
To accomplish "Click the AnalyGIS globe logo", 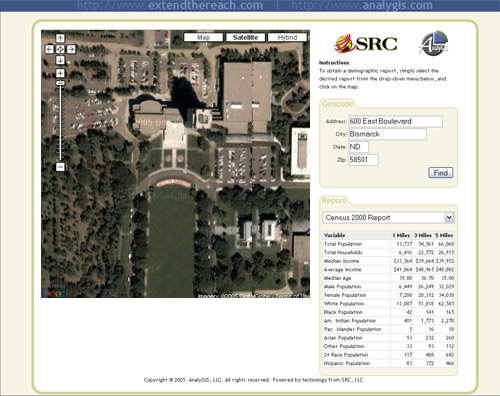I will [x=434, y=43].
